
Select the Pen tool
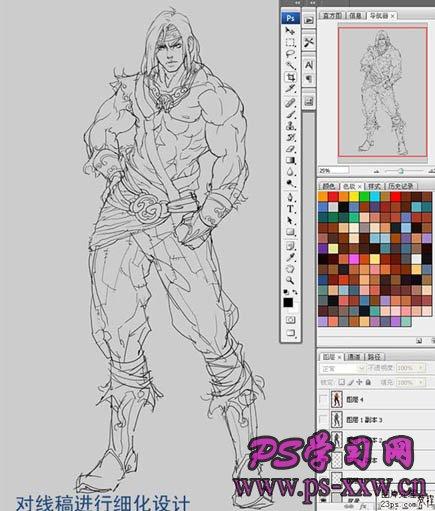pyautogui.click(x=291, y=197)
